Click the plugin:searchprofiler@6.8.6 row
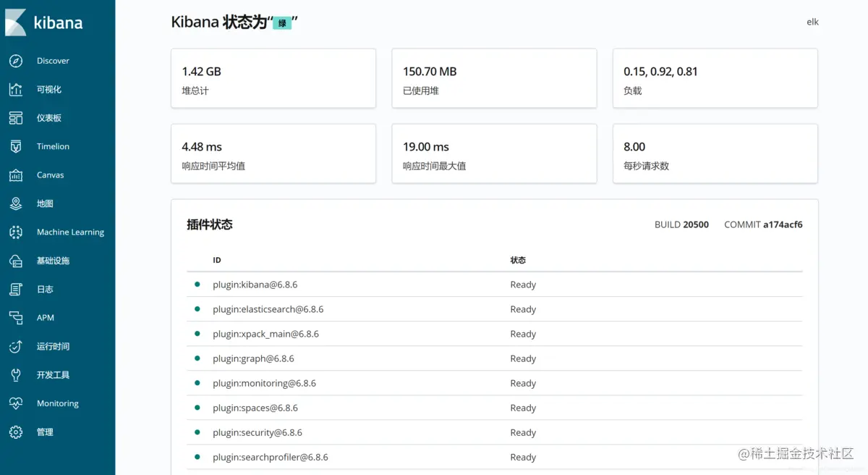This screenshot has height=475, width=868. (x=494, y=457)
